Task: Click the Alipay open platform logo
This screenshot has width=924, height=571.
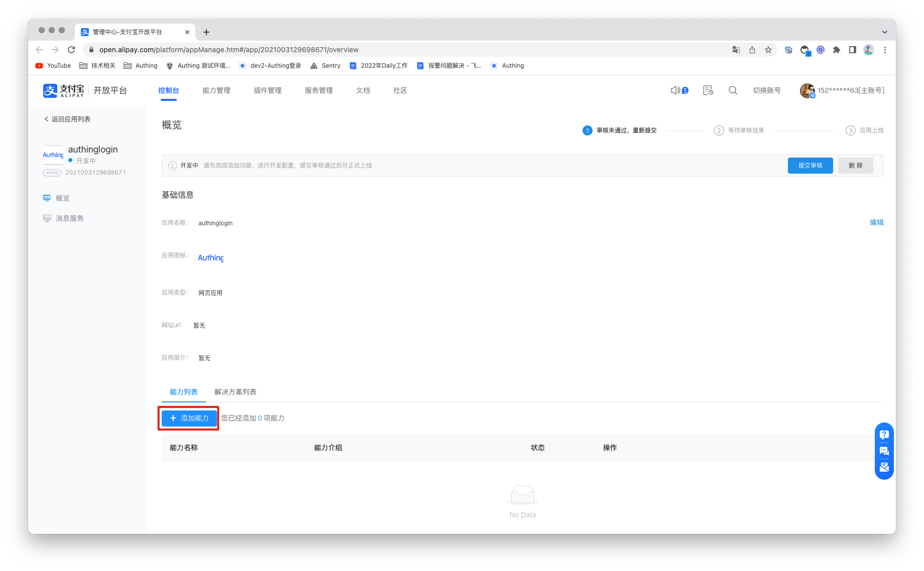Action: pos(85,90)
